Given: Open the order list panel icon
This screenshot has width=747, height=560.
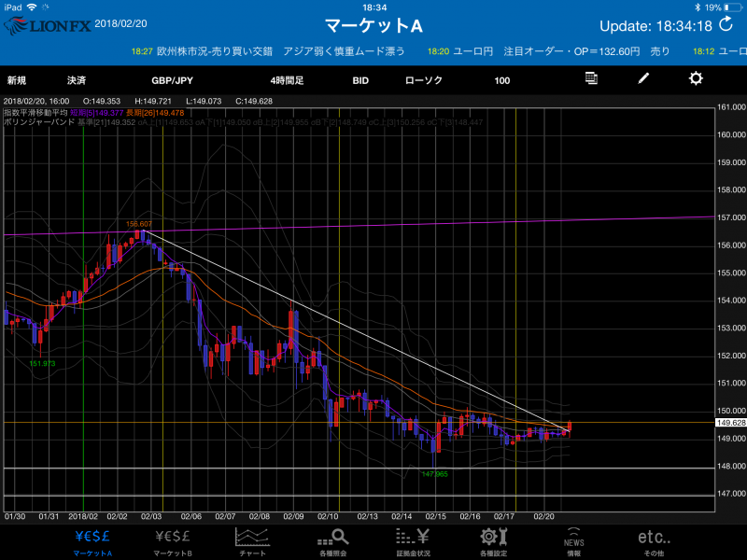Looking at the screenshot, I should [591, 78].
